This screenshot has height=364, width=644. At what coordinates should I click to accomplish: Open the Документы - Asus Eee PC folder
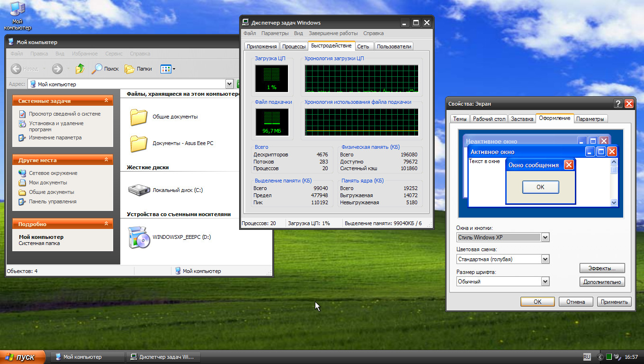tap(139, 143)
